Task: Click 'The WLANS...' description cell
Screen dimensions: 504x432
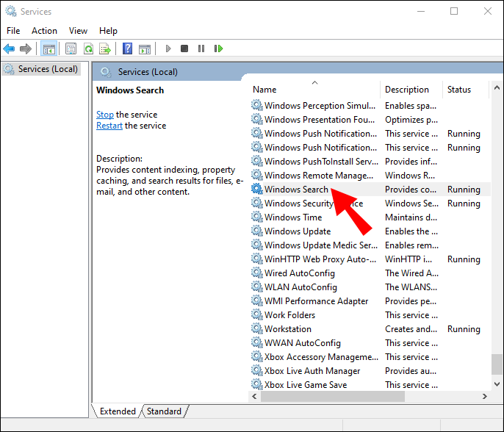Action: click(x=411, y=287)
